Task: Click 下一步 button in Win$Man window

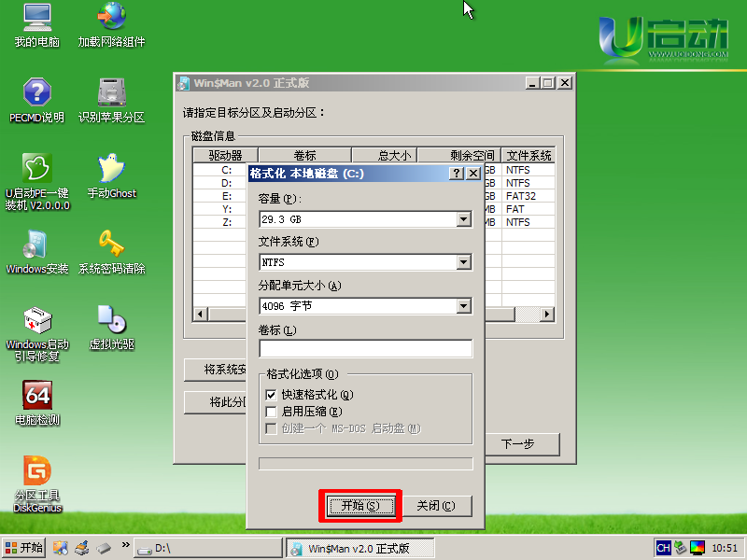Action: (x=522, y=444)
